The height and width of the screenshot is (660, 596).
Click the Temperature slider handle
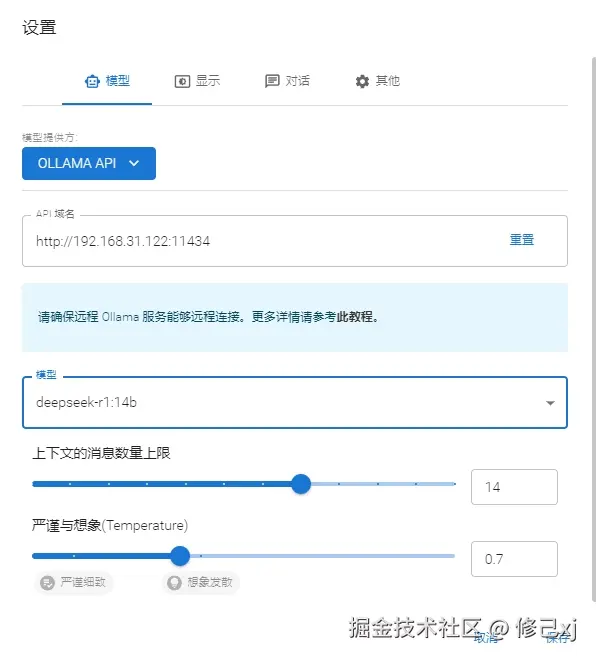pos(180,556)
